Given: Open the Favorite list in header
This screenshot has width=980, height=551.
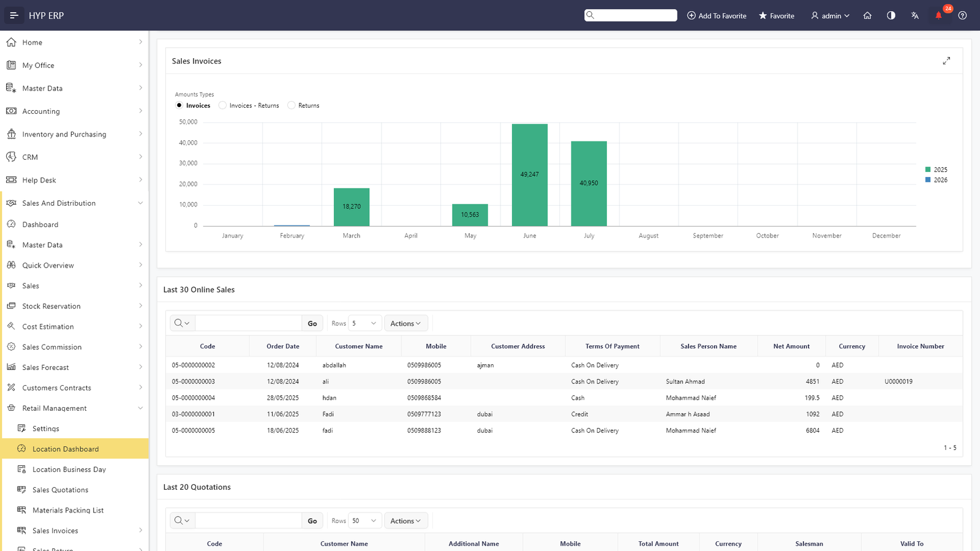Looking at the screenshot, I should [777, 15].
